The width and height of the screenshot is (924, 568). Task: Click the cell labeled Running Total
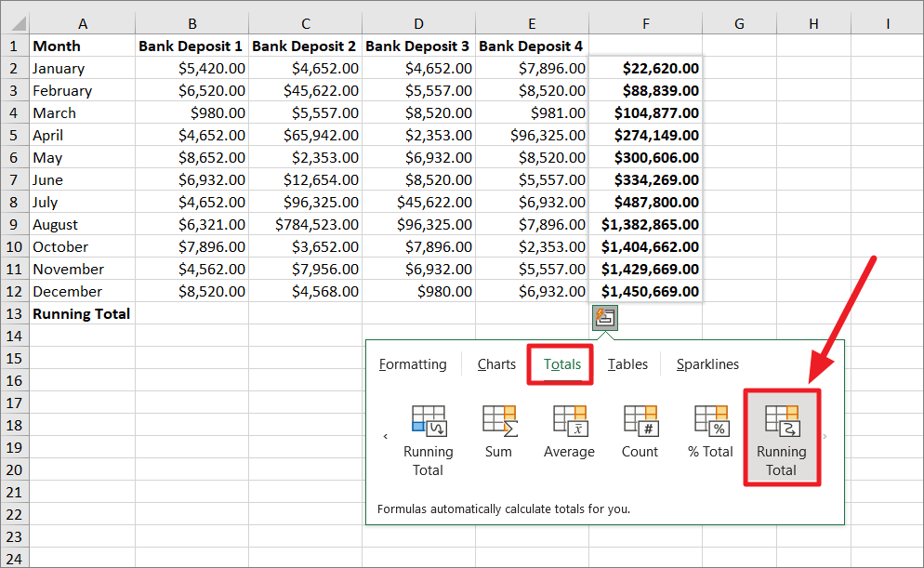click(x=81, y=313)
